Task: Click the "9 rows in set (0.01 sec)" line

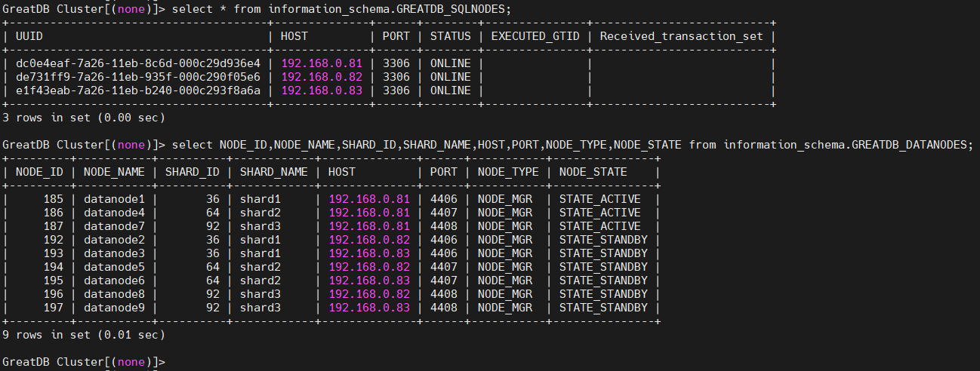Action: [x=84, y=335]
